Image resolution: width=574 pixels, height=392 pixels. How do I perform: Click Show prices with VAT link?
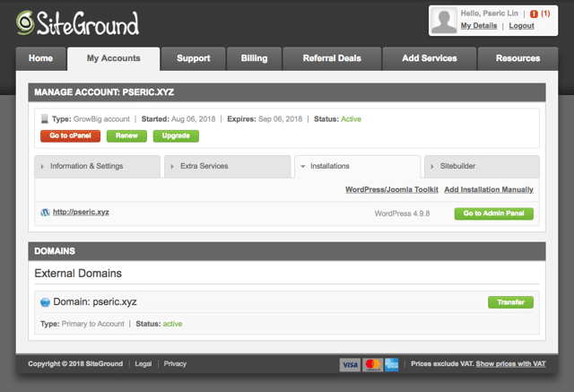510,364
